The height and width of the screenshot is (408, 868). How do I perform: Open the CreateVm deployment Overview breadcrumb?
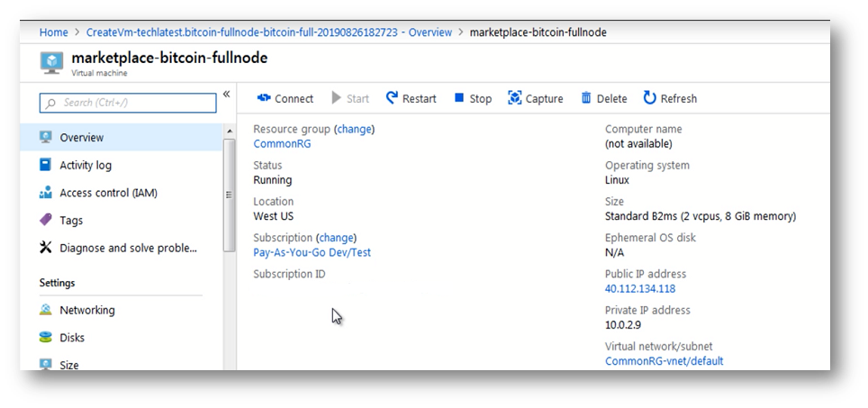pos(269,32)
